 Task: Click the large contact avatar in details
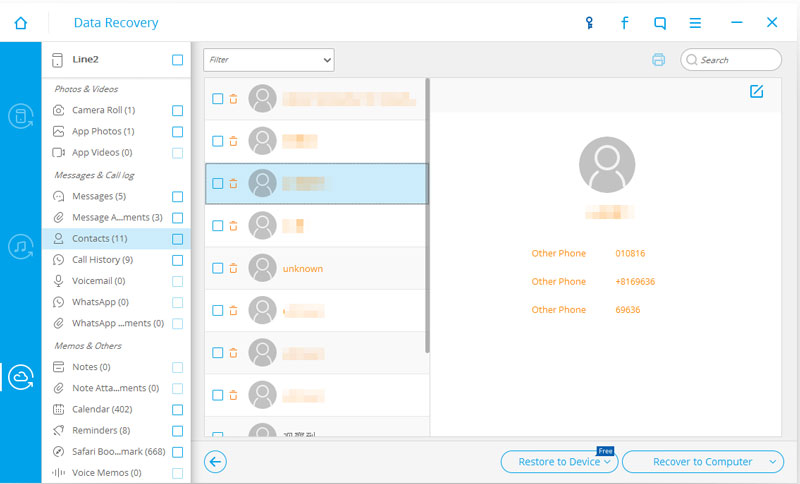point(607,165)
